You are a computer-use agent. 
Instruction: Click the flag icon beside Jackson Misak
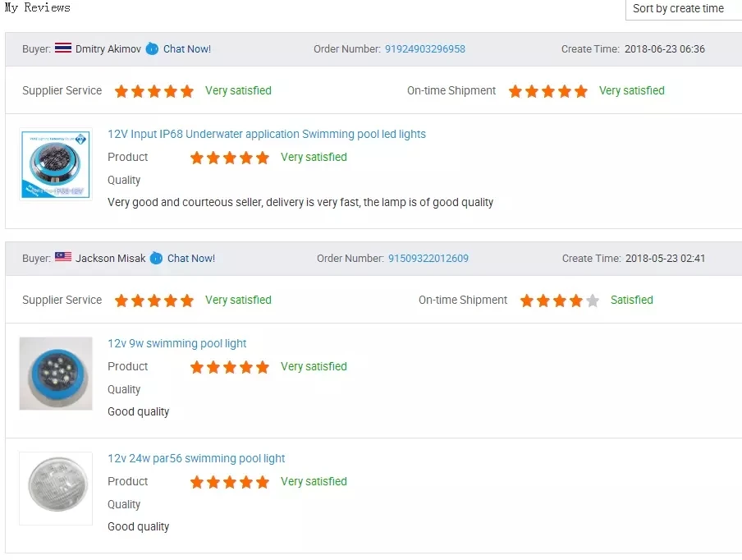[x=63, y=258]
